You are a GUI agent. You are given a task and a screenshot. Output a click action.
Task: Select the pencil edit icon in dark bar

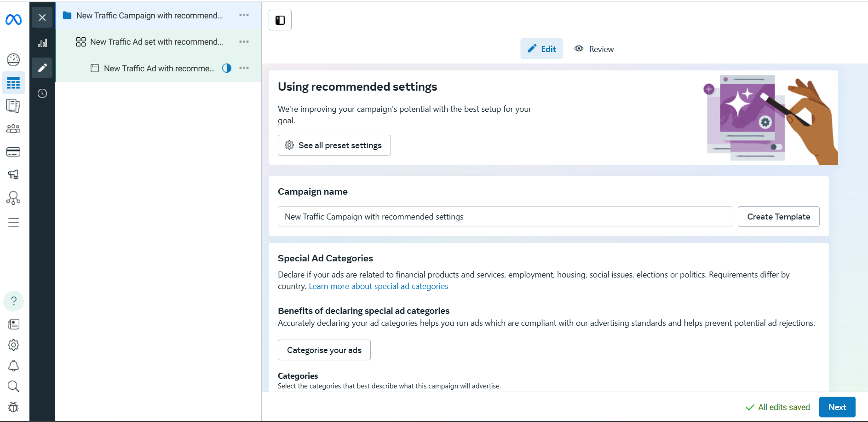(x=42, y=68)
